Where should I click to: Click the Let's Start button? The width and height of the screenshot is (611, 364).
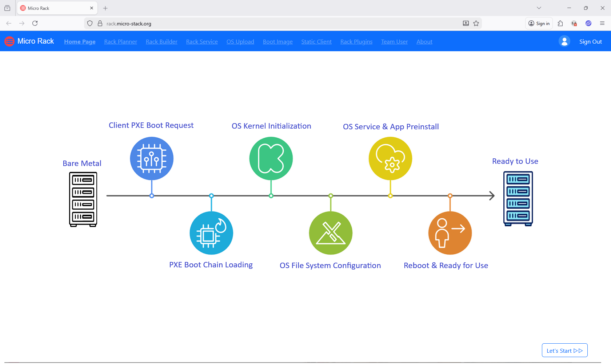pos(564,350)
